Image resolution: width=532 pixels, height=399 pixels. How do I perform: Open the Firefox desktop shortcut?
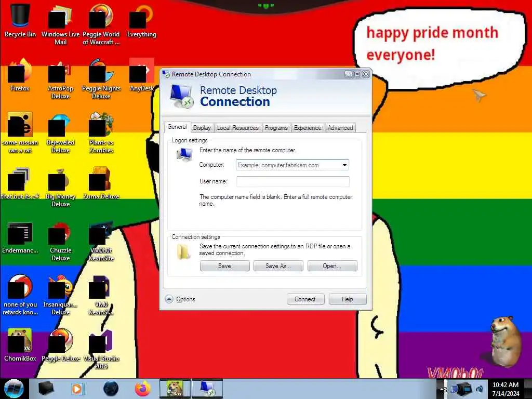(x=20, y=75)
